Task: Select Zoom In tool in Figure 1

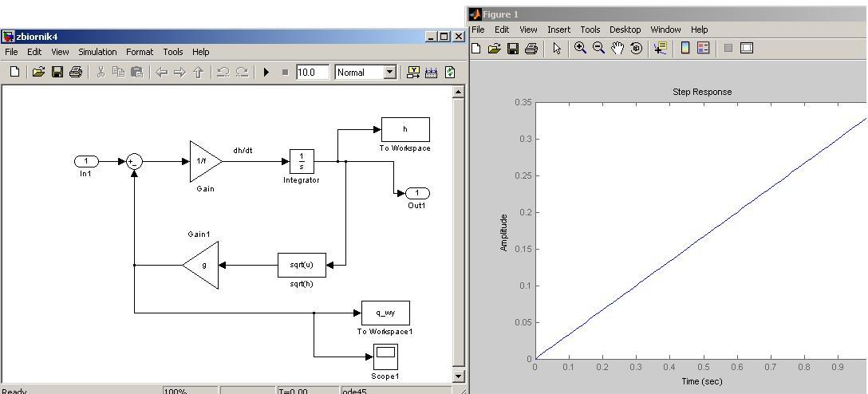Action: tap(580, 48)
